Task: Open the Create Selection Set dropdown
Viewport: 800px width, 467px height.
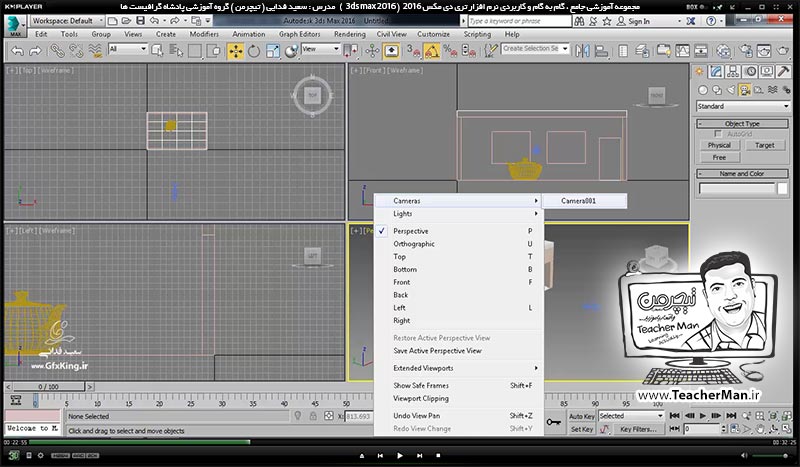Action: coord(535,48)
